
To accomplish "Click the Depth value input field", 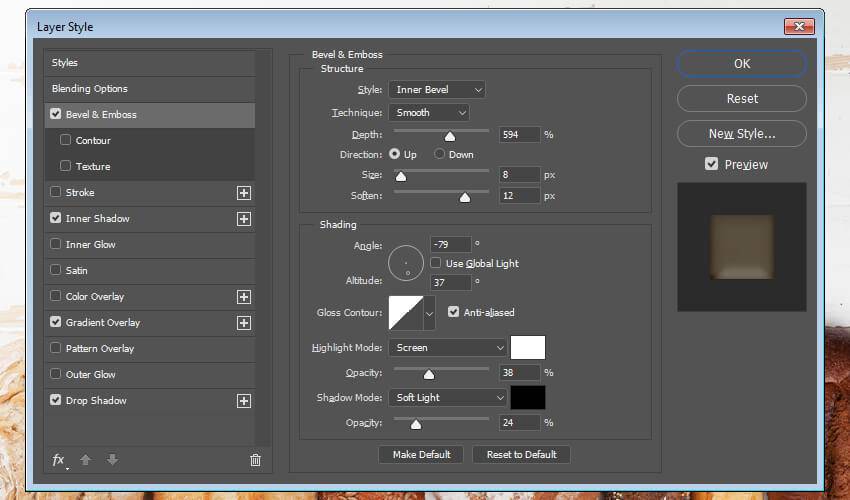I will [519, 135].
